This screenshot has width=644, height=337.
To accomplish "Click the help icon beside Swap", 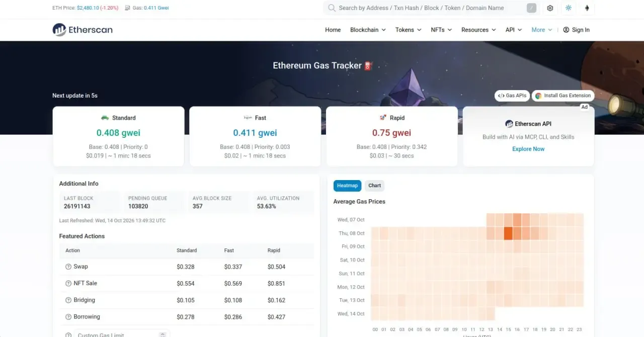I will pyautogui.click(x=68, y=267).
